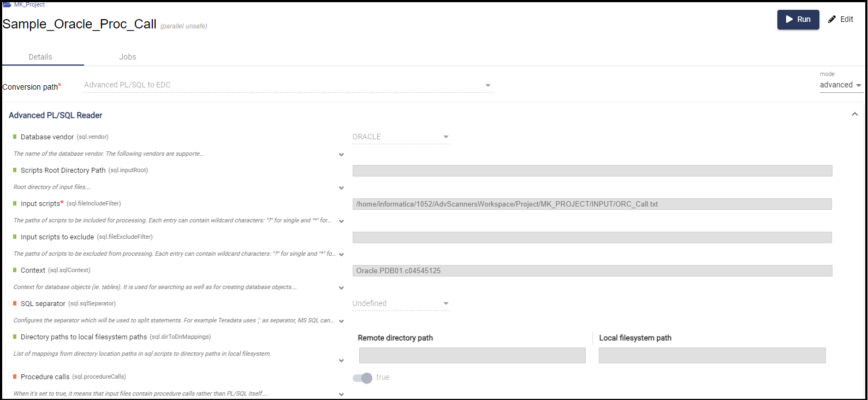
Task: Expand Database vendor description chevron
Action: point(341,155)
